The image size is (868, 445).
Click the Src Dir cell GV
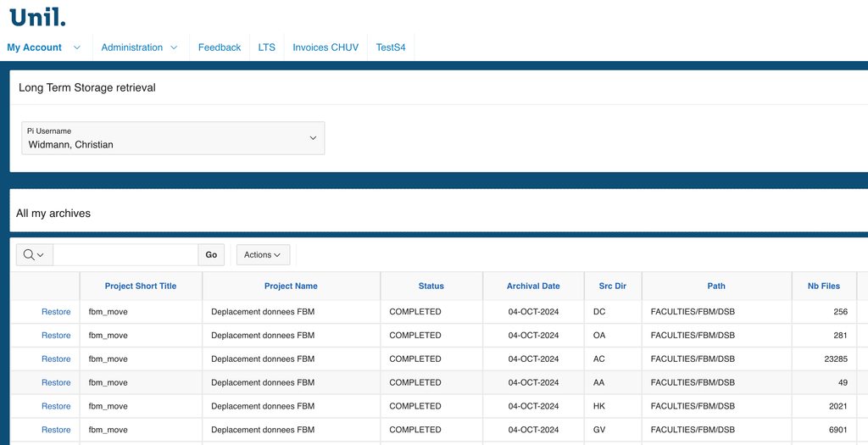[x=599, y=430]
